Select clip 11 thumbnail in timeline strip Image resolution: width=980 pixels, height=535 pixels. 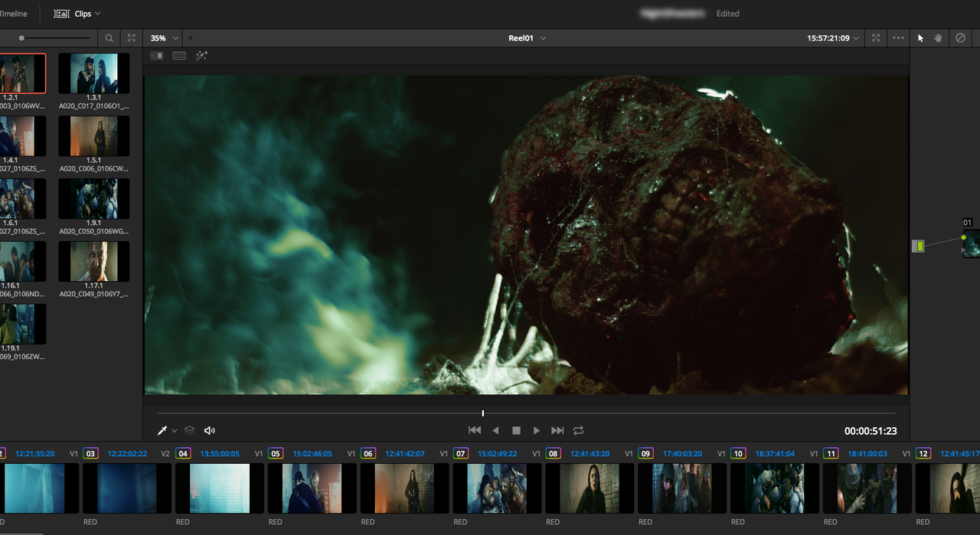pyautogui.click(x=867, y=488)
